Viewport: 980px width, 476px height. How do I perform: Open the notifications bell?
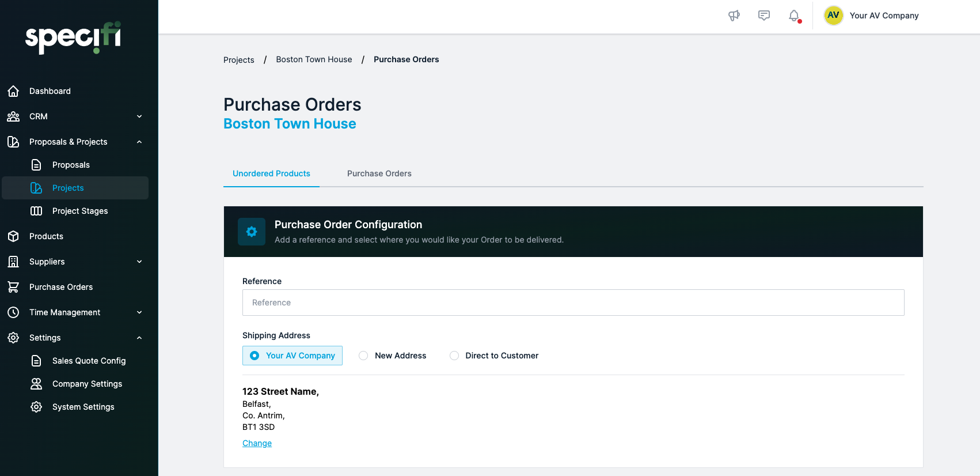pyautogui.click(x=794, y=16)
